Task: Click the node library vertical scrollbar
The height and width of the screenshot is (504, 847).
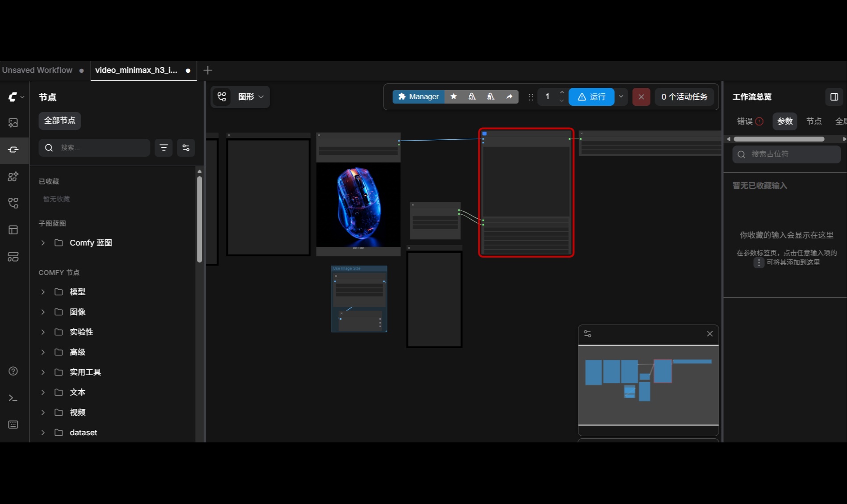Action: pos(200,219)
